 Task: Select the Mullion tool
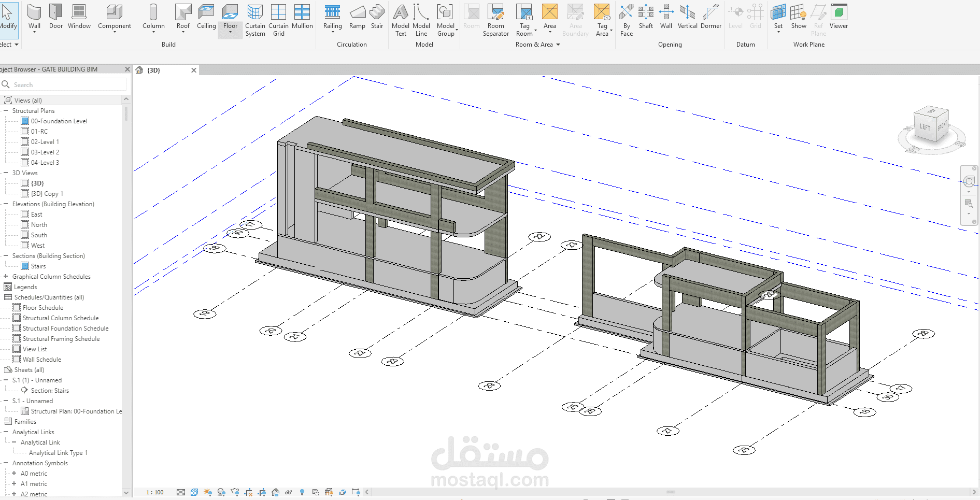pos(302,17)
